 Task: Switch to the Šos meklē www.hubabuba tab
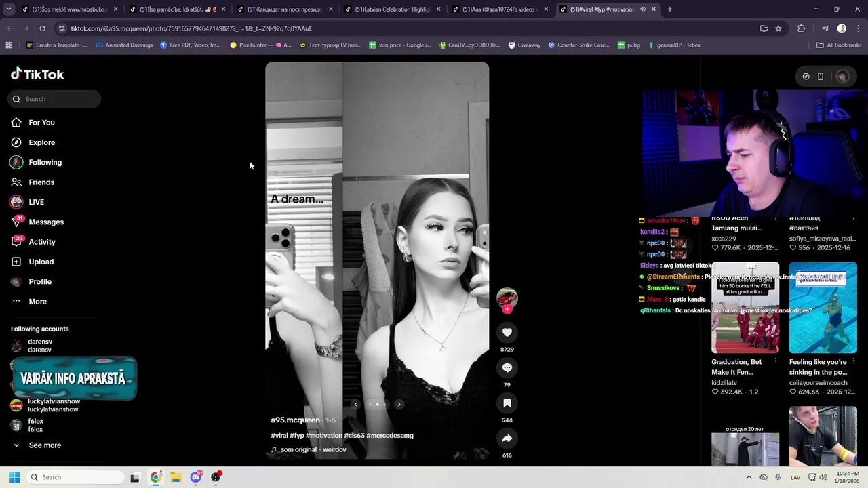[70, 9]
